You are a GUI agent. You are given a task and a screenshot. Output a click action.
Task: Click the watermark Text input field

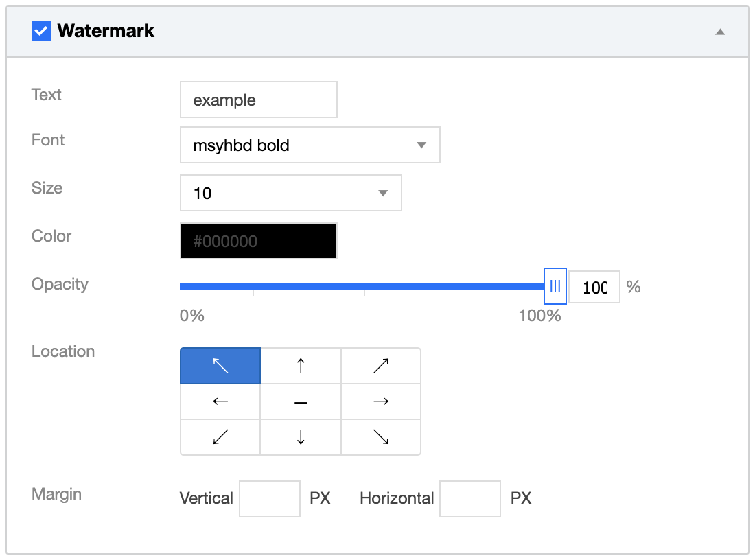[x=259, y=100]
